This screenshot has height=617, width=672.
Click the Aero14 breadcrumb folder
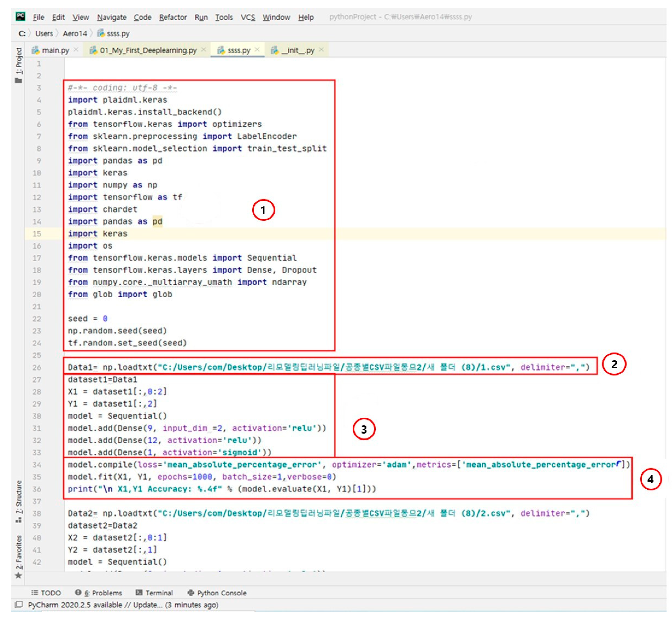coord(75,33)
